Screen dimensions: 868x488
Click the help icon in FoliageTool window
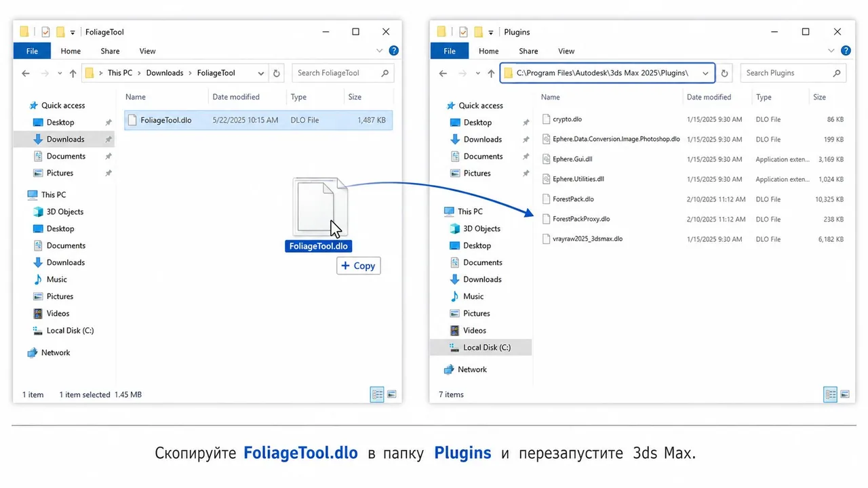tap(393, 51)
